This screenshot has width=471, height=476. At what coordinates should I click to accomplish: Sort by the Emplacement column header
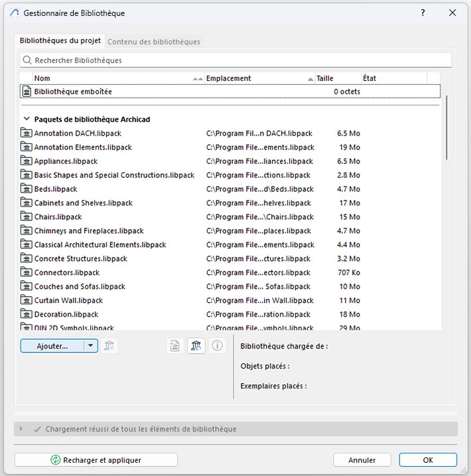pos(260,78)
